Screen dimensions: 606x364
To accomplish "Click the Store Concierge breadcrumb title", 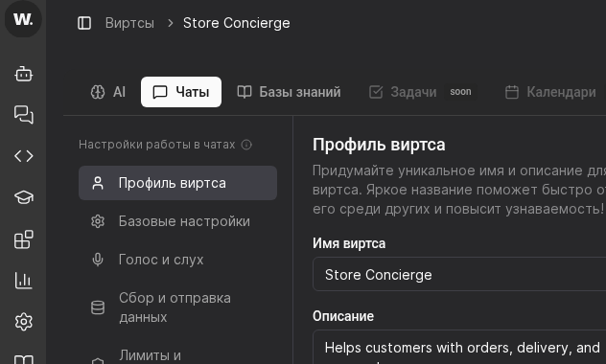I will coord(237,23).
